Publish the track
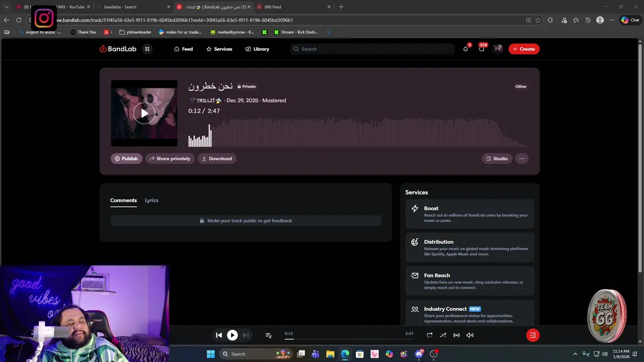644x362 pixels. point(126,158)
